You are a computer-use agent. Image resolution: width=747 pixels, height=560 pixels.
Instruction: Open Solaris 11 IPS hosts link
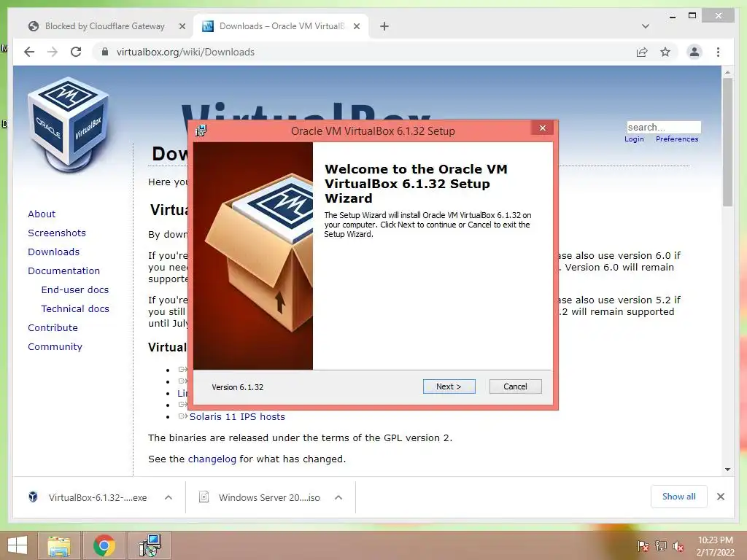click(237, 416)
